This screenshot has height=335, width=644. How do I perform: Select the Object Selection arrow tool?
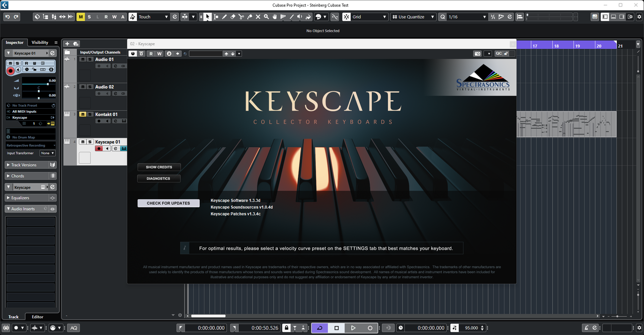[207, 17]
